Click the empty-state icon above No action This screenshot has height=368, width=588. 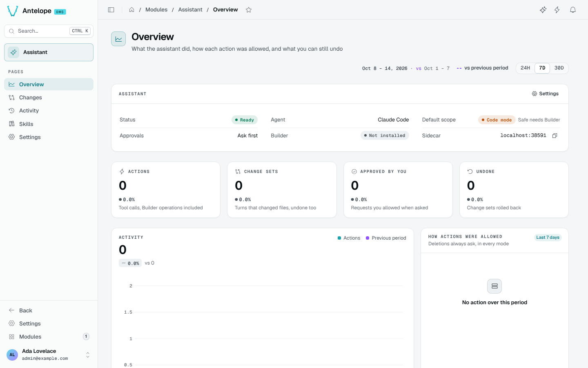[494, 286]
